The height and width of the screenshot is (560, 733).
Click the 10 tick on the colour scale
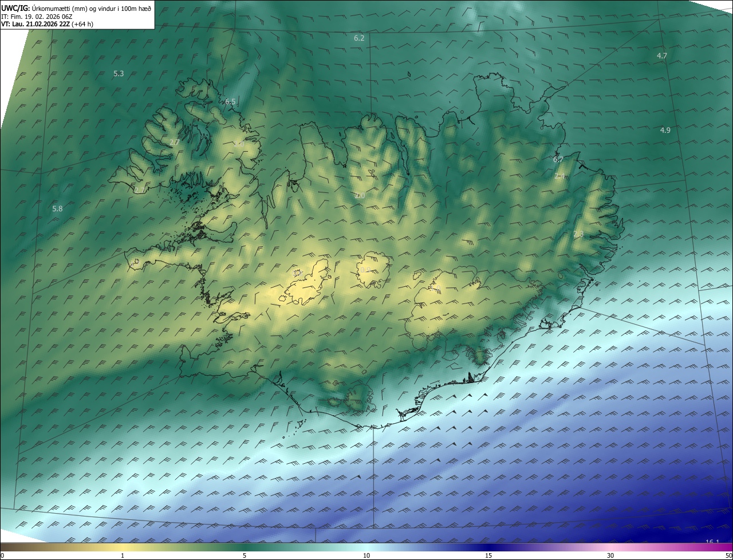pyautogui.click(x=366, y=555)
